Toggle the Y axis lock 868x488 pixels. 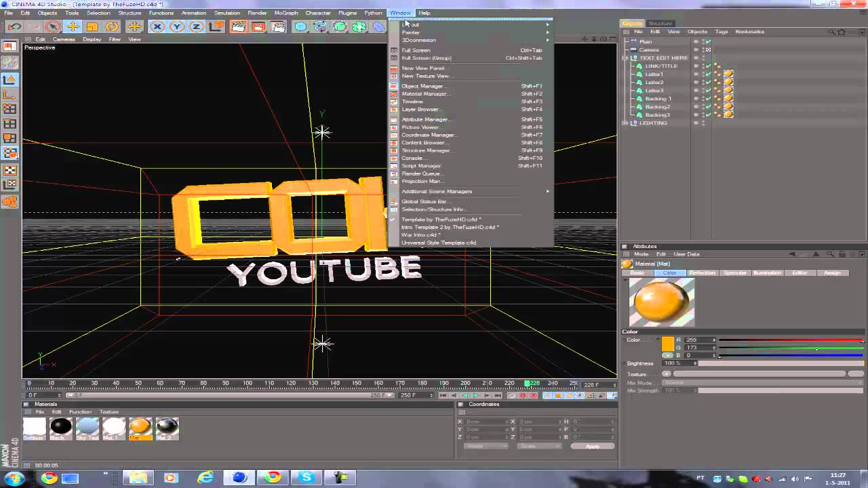(177, 27)
